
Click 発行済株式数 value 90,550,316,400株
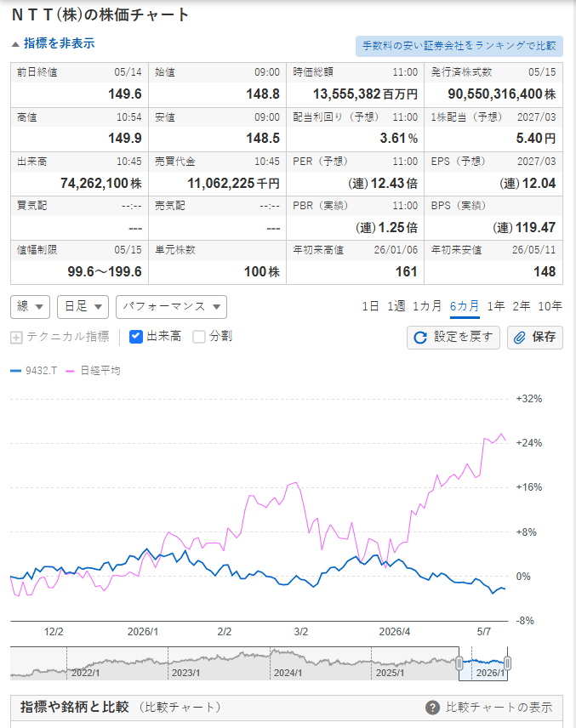point(502,94)
